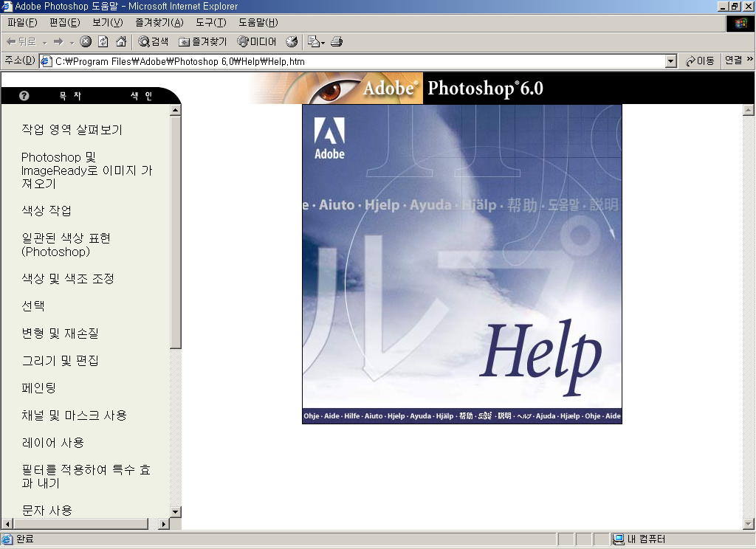
Task: Open topic '문자 사용'
Action: [47, 510]
